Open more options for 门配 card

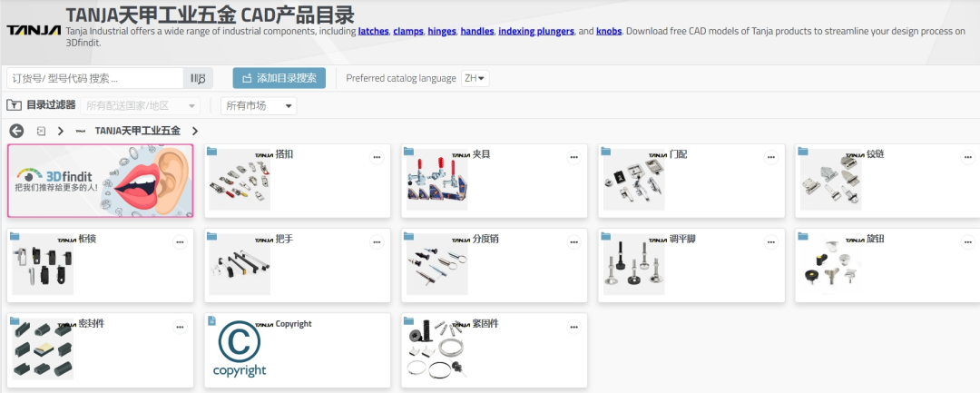[x=771, y=157]
